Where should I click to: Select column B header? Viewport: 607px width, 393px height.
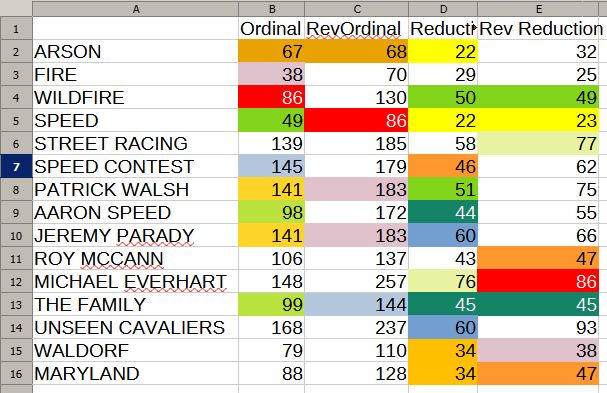point(272,9)
